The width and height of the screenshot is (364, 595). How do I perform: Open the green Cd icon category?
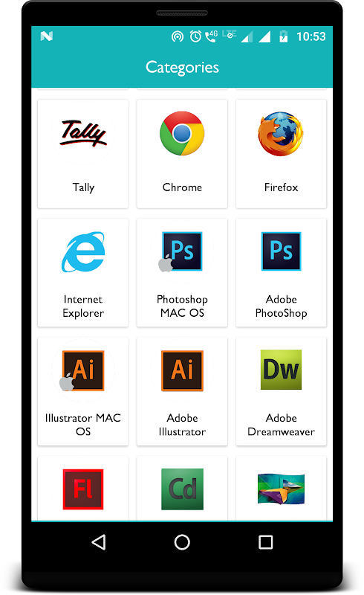click(182, 489)
